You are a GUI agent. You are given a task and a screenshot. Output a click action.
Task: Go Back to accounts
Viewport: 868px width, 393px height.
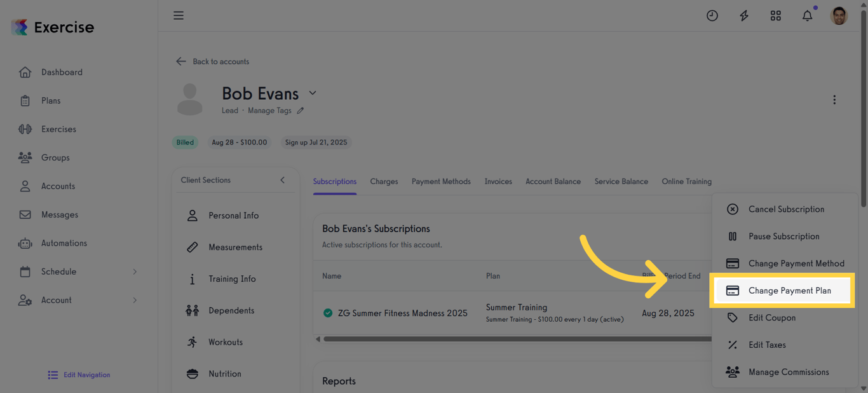click(212, 62)
